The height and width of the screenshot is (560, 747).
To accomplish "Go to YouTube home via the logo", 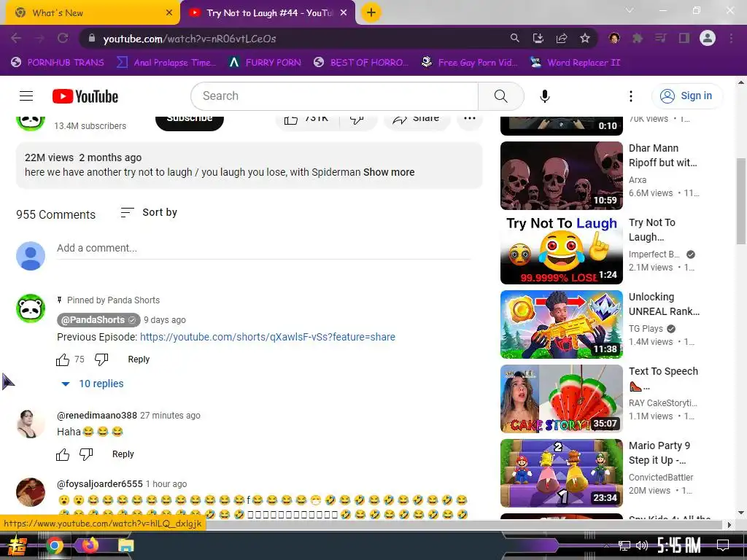I will (x=85, y=96).
